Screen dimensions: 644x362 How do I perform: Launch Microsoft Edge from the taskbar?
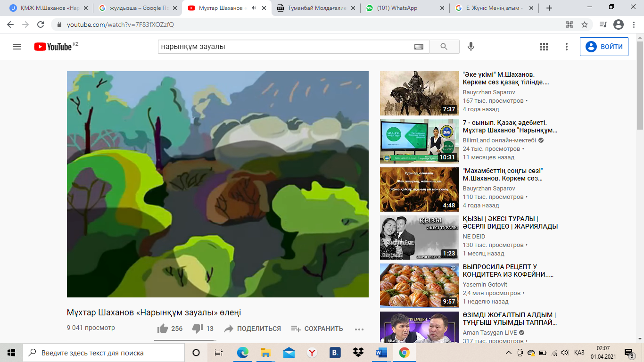242,353
